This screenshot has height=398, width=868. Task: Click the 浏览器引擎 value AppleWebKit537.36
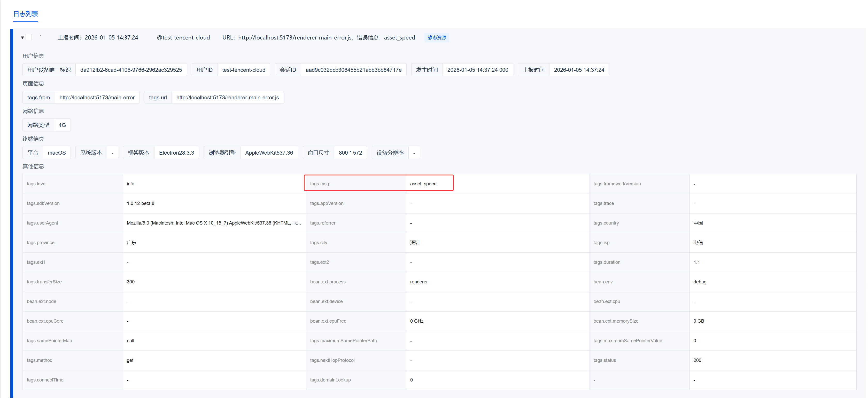pos(269,153)
